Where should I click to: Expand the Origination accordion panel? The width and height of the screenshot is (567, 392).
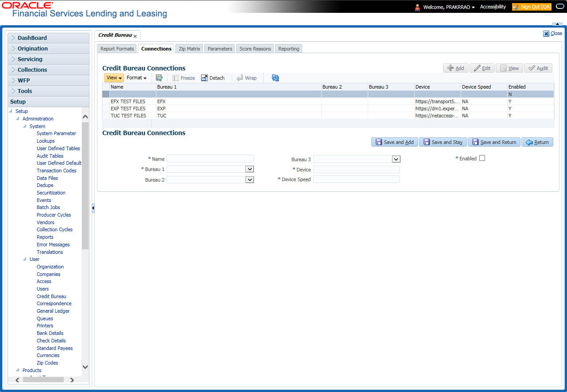click(48, 49)
